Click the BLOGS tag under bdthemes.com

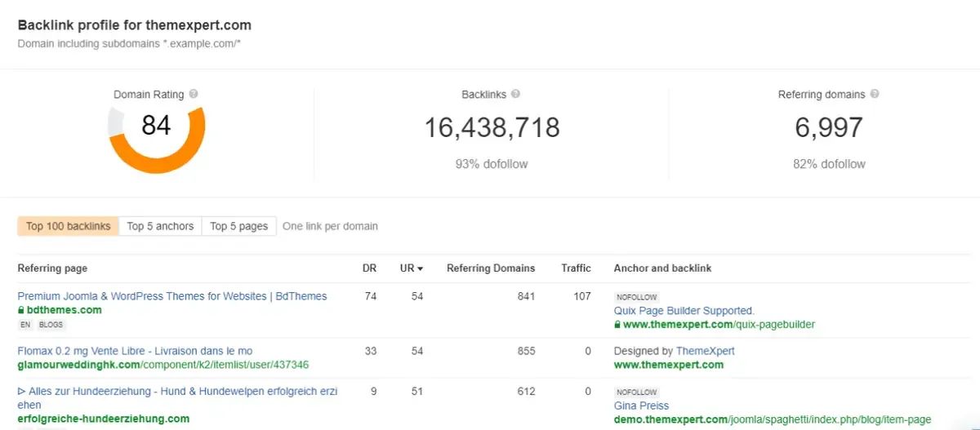pos(51,325)
